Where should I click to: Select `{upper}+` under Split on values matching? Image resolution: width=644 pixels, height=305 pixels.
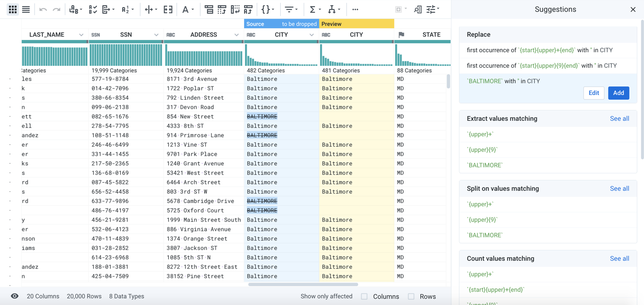[548, 204]
